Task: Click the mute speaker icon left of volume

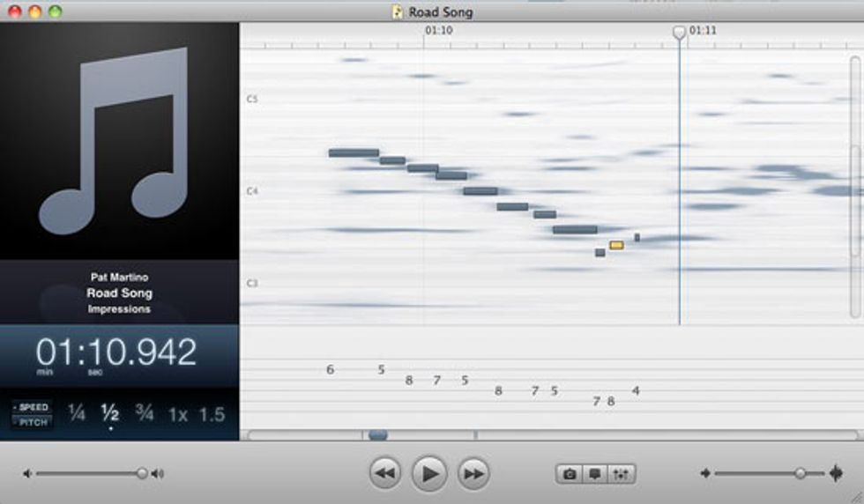Action: (x=26, y=473)
